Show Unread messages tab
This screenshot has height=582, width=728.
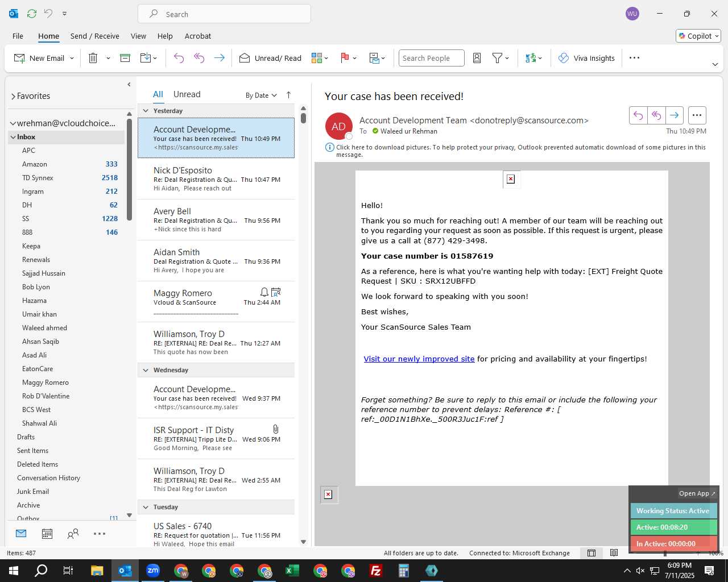coord(187,94)
